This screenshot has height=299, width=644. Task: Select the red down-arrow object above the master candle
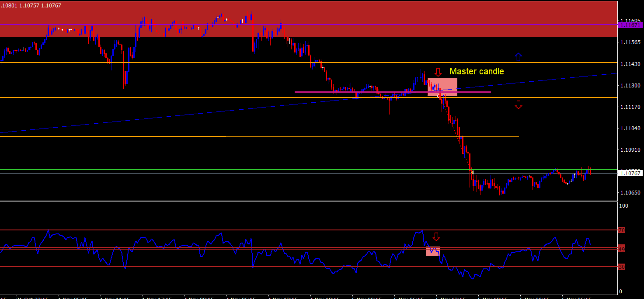[x=438, y=72]
